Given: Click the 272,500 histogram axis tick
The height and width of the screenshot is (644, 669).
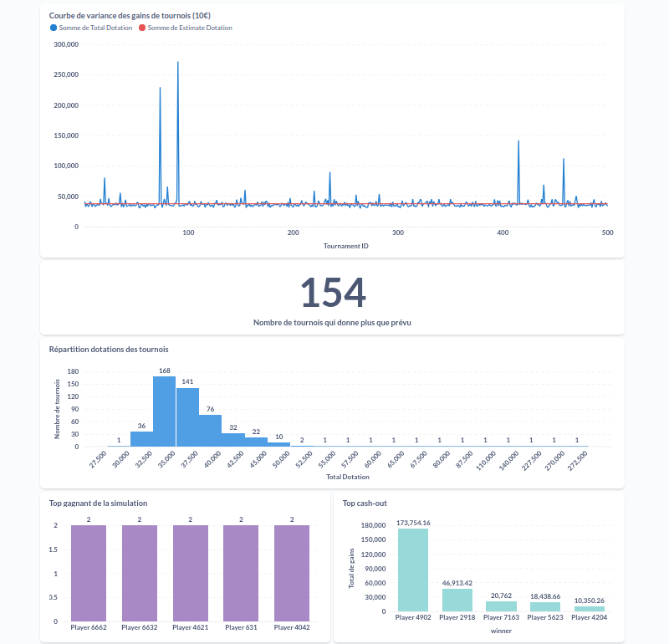Looking at the screenshot, I should [578, 461].
